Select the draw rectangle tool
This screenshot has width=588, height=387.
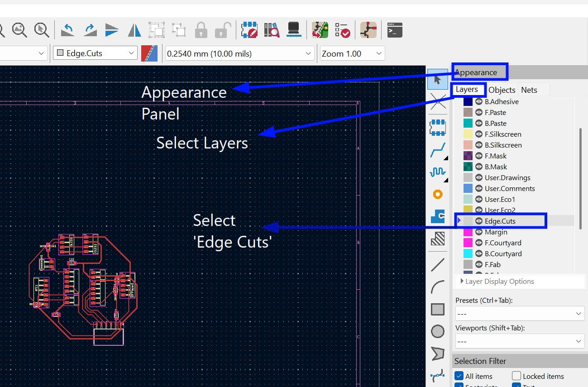click(x=438, y=310)
